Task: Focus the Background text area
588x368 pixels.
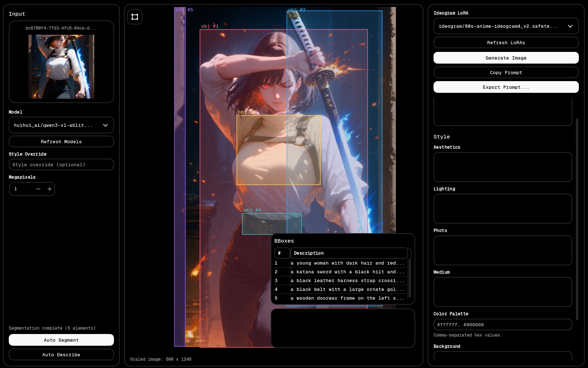Action: [503, 356]
